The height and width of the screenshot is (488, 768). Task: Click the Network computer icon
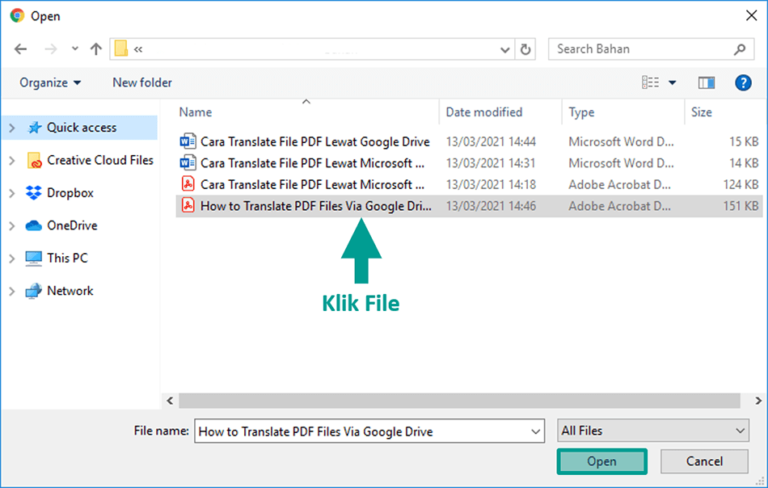34,291
